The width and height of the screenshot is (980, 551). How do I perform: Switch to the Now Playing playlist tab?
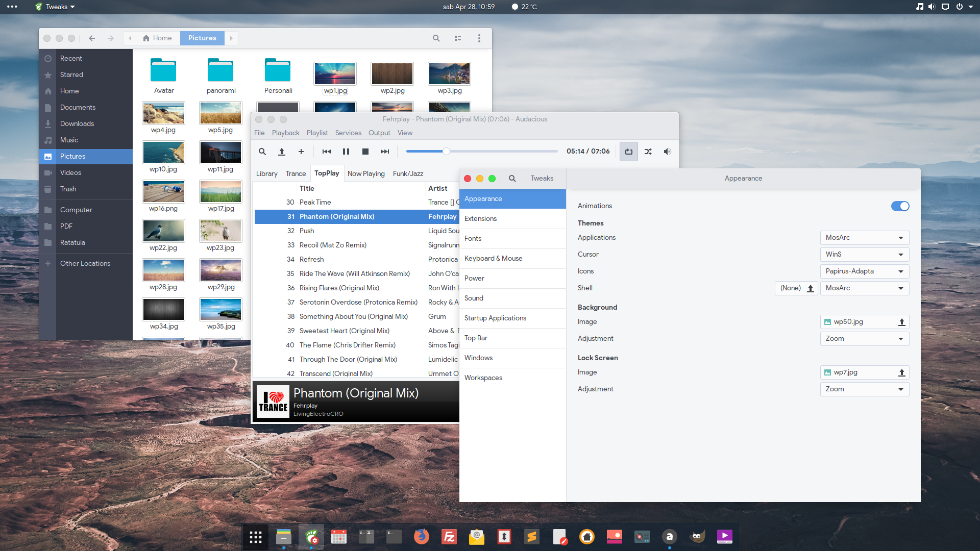[x=366, y=173]
